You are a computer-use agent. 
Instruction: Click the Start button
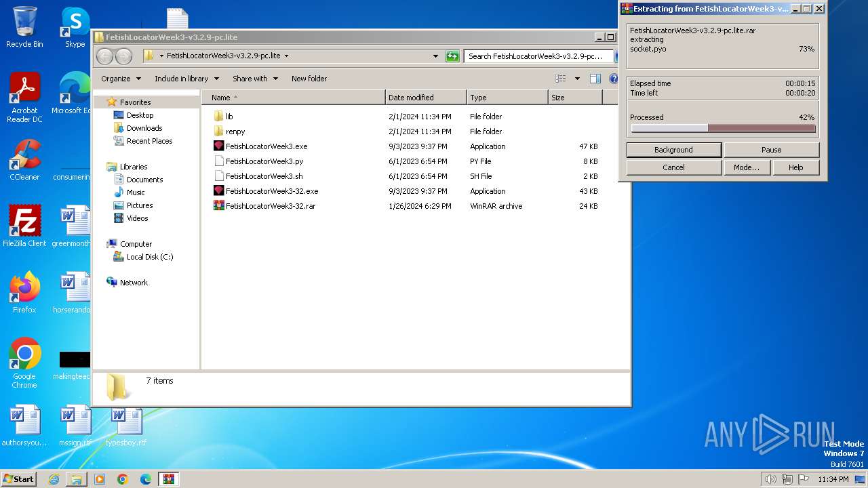click(x=19, y=479)
